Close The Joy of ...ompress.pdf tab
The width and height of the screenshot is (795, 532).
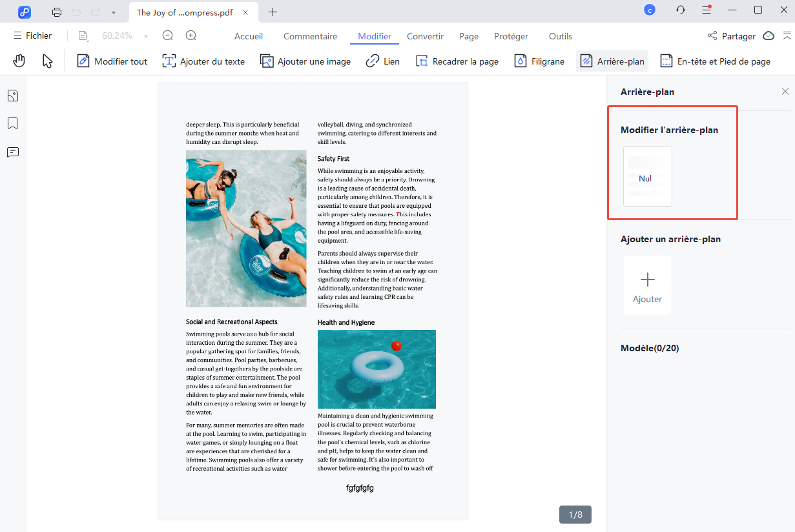(245, 11)
